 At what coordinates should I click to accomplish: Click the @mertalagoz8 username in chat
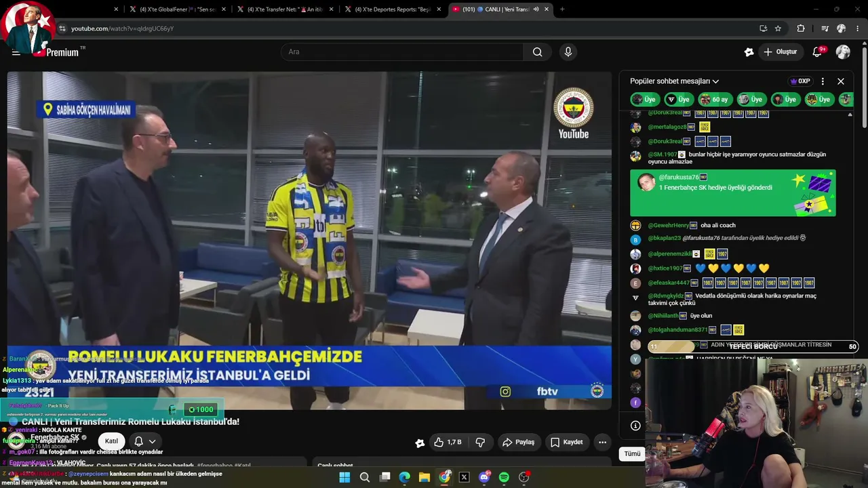[x=667, y=127]
